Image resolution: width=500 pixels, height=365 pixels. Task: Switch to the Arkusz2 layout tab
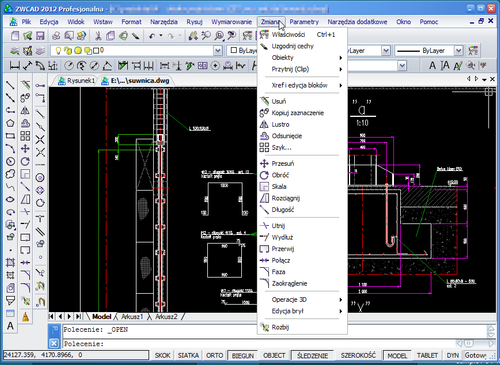point(166,317)
